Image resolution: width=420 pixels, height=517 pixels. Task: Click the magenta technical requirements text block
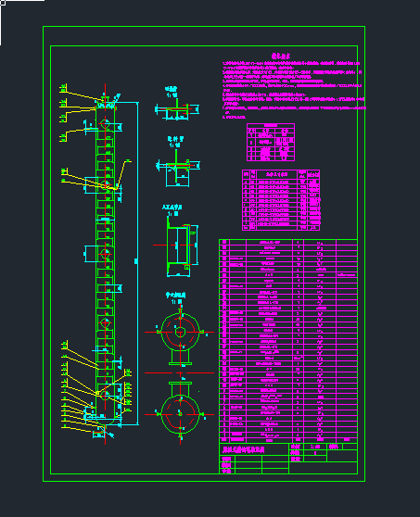point(294,86)
